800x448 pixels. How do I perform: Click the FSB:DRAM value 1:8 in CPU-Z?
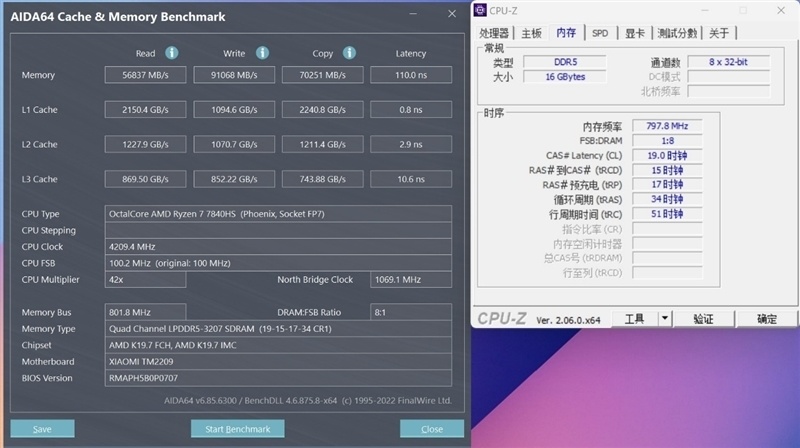(x=667, y=140)
